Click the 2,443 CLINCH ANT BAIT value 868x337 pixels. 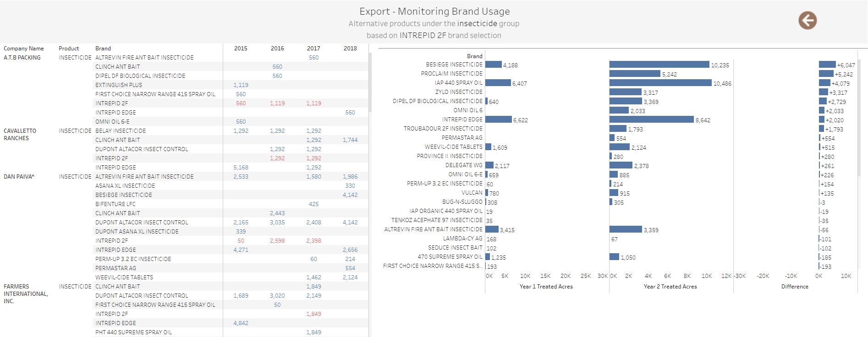point(277,213)
